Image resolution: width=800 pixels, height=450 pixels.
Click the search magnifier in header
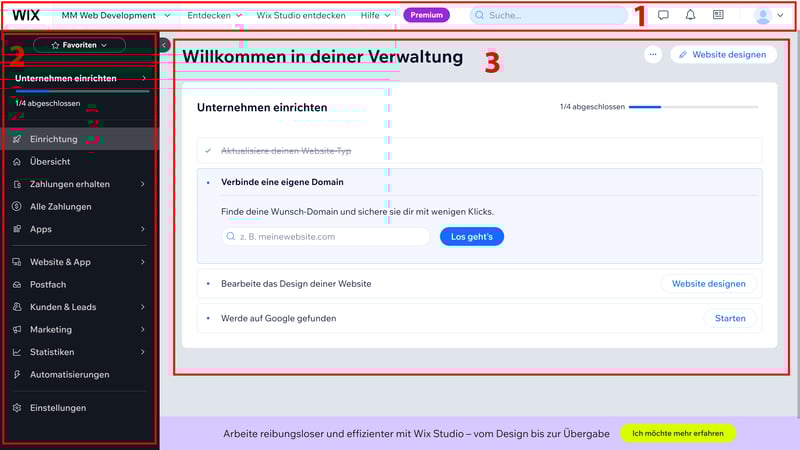tap(480, 15)
